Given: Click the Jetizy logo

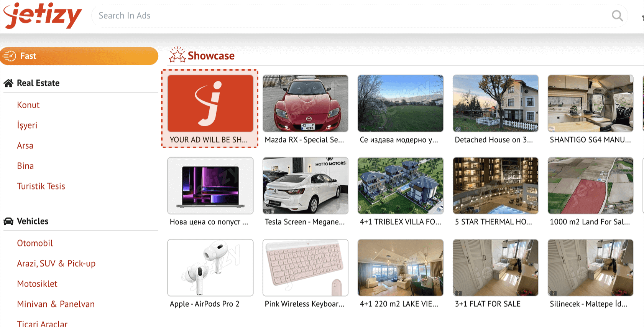Looking at the screenshot, I should [x=43, y=15].
